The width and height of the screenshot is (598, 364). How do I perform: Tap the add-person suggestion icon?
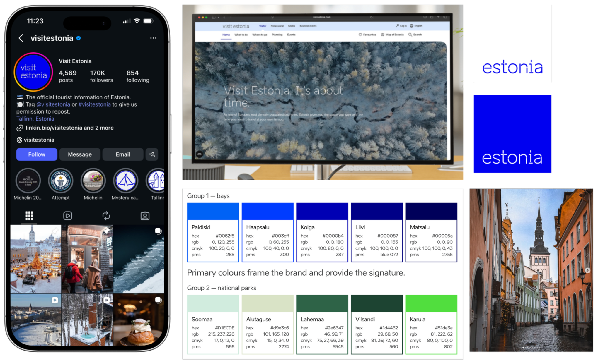pos(152,154)
